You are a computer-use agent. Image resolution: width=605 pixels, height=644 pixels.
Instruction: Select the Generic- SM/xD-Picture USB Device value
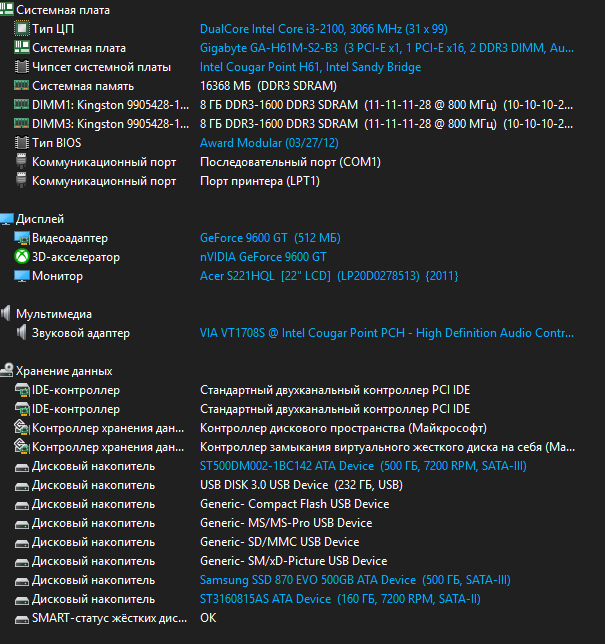coord(294,561)
